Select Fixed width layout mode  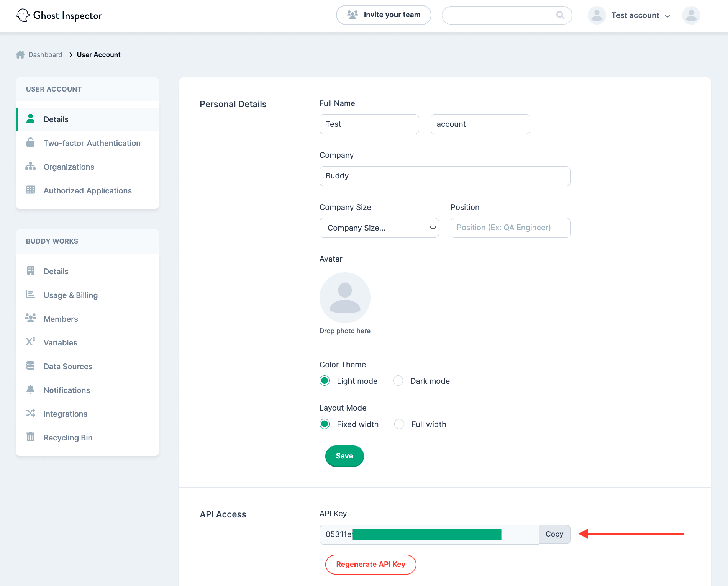point(325,424)
